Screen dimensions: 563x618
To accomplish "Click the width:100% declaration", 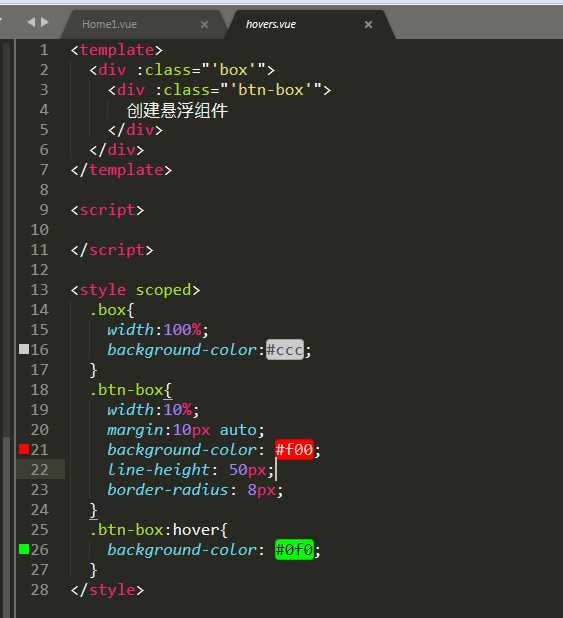I will pos(158,330).
